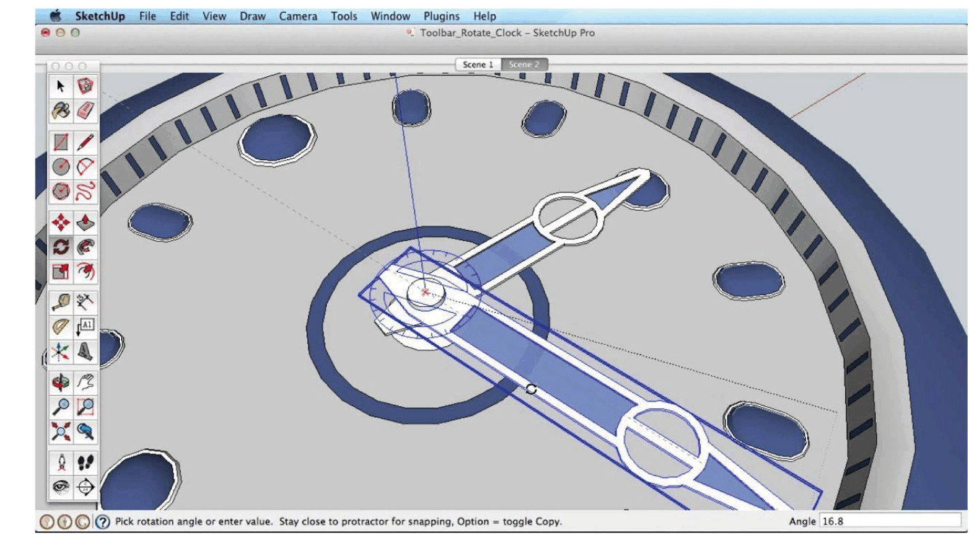
Task: Open the Window menu
Action: coord(391,16)
